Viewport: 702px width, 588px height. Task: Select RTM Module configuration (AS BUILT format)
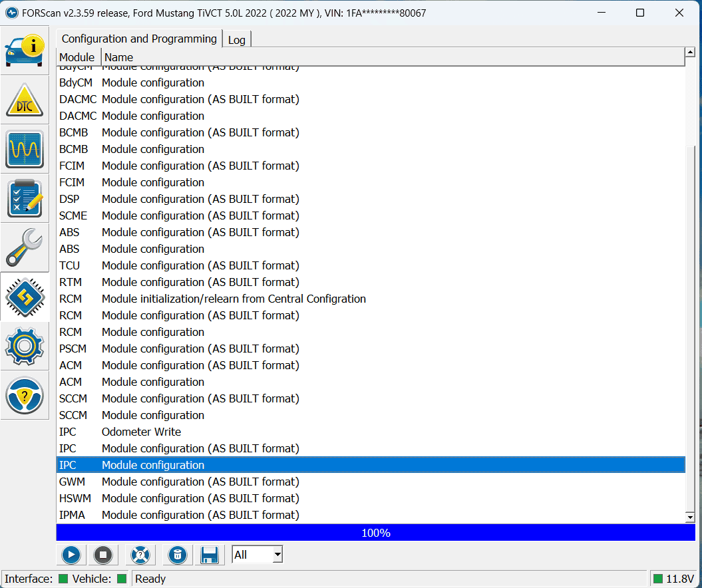tap(371, 283)
